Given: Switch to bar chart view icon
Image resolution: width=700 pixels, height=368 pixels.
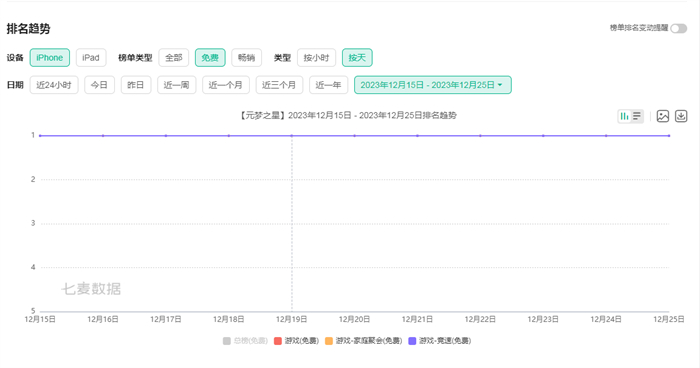Looking at the screenshot, I should (x=624, y=117).
